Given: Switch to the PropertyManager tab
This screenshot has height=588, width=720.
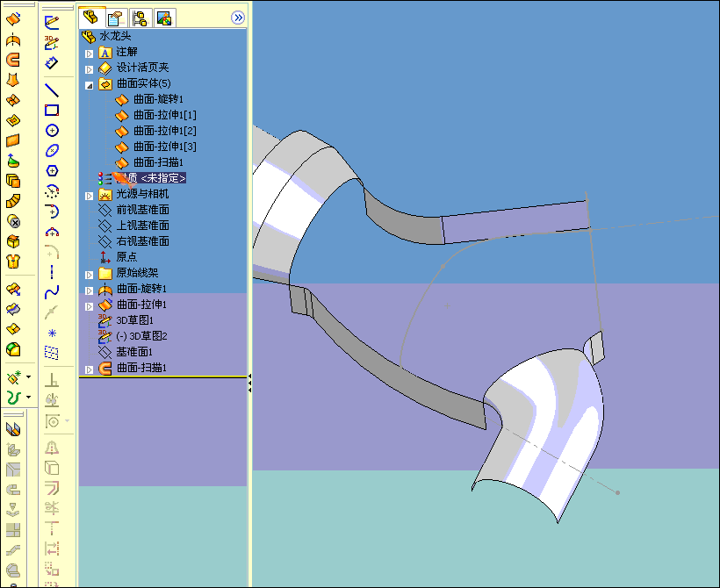Looking at the screenshot, I should point(116,18).
